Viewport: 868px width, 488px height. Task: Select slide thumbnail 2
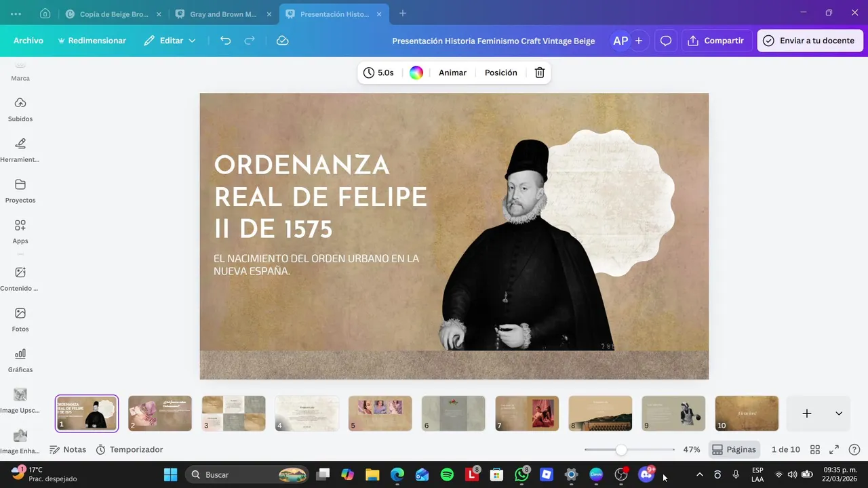[x=160, y=413]
